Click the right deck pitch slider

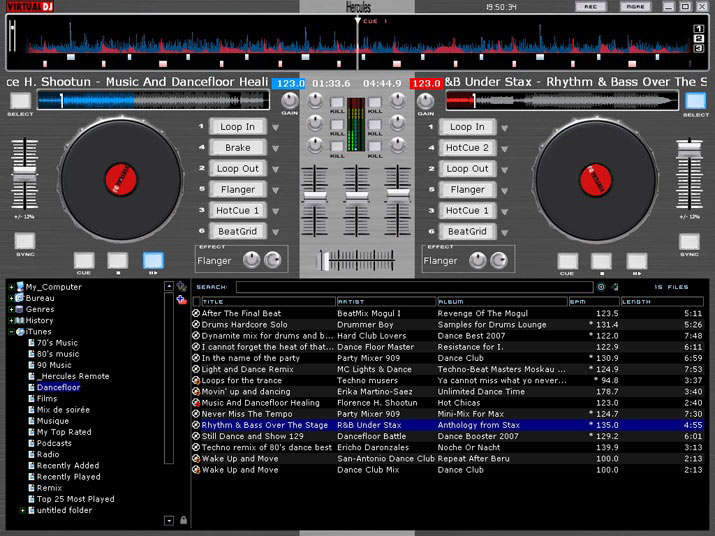pos(689,148)
